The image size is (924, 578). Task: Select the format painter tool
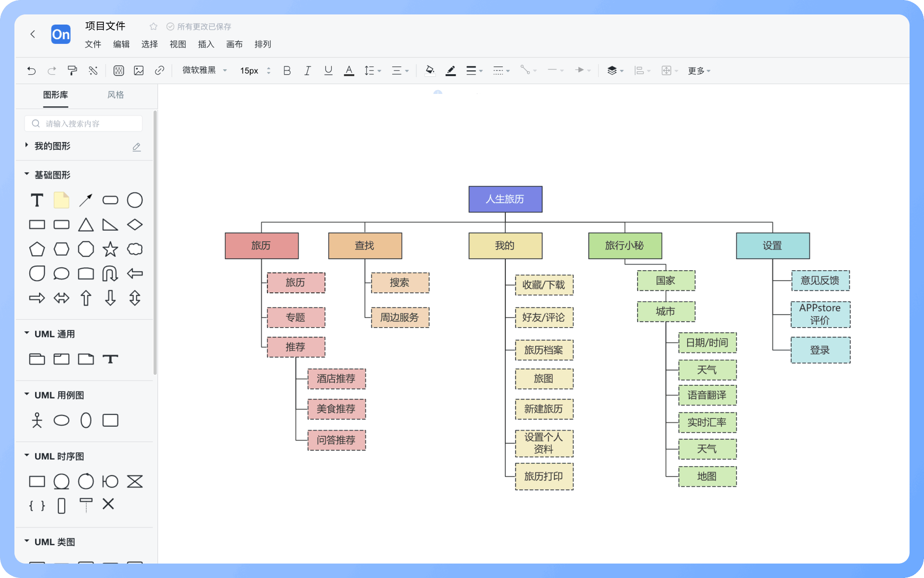[x=72, y=71]
